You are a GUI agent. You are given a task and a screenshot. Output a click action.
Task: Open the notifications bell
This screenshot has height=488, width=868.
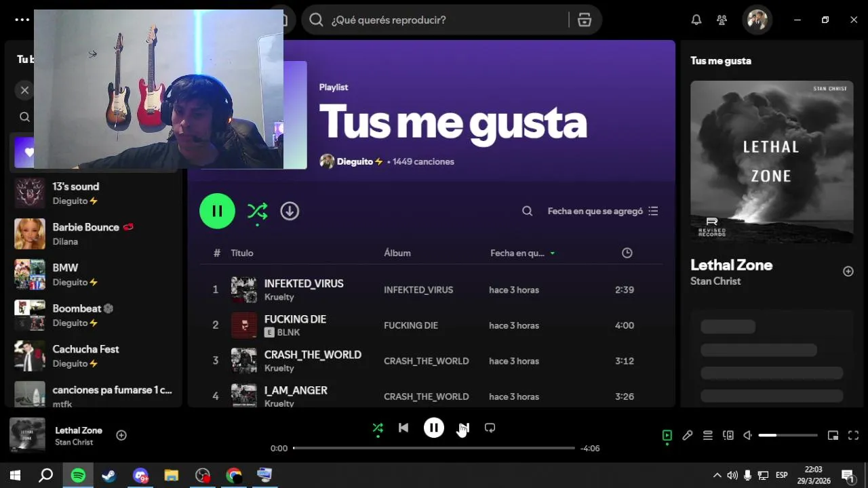pos(696,20)
